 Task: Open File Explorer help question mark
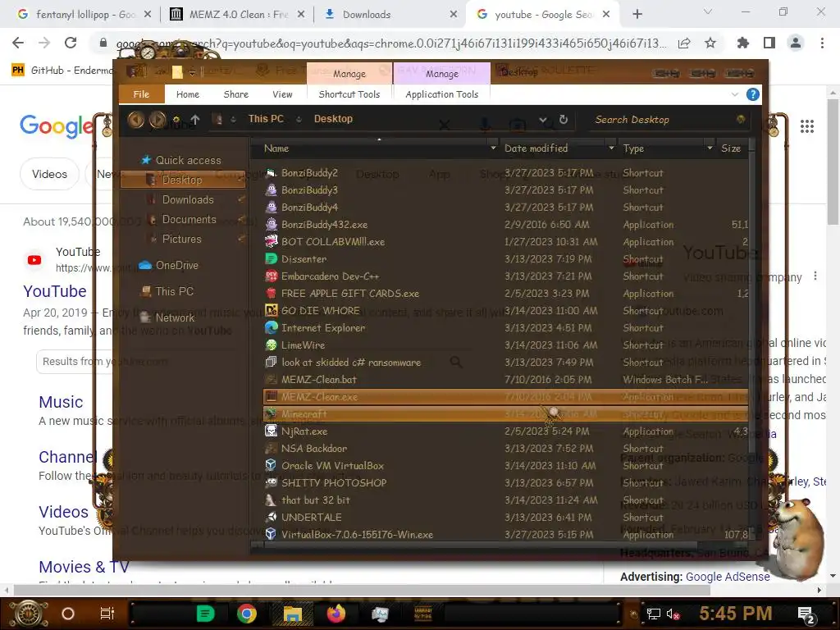tap(753, 95)
